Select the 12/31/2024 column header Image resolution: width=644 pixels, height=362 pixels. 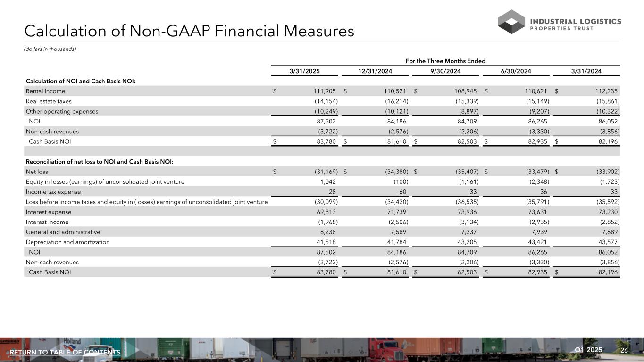pyautogui.click(x=376, y=71)
